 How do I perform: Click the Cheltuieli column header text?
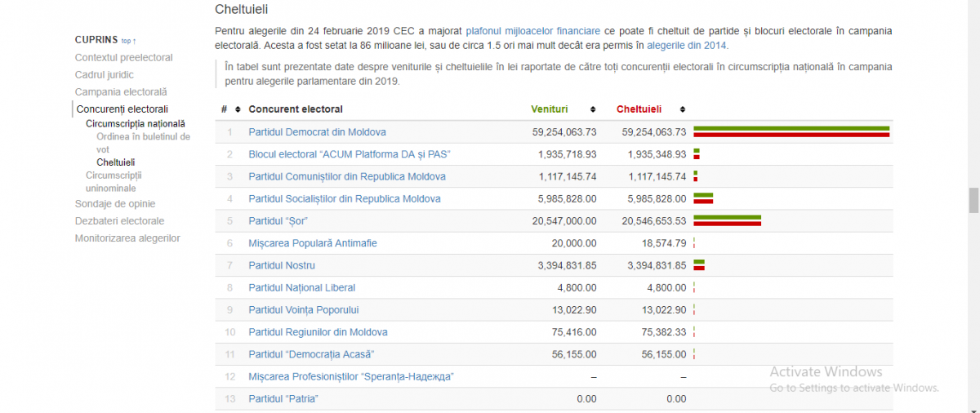tap(639, 109)
